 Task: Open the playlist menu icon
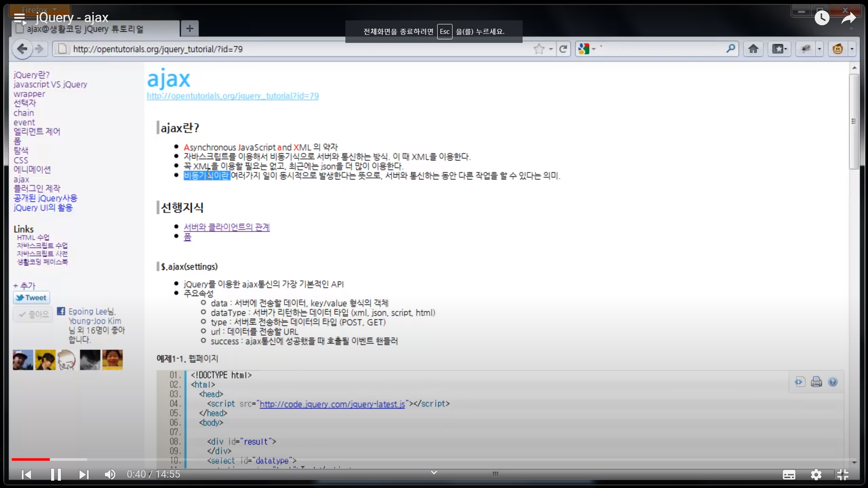[x=20, y=19]
